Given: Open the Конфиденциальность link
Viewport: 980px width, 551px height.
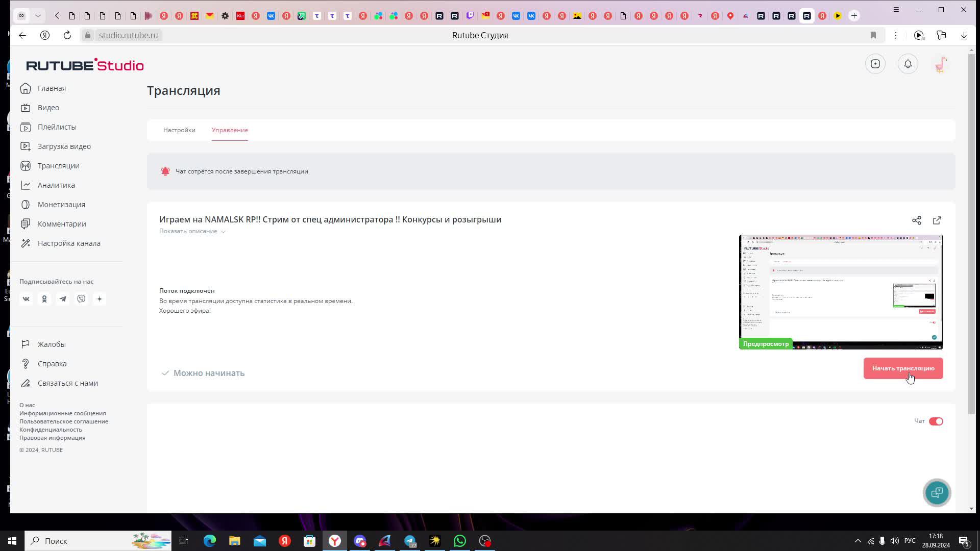Looking at the screenshot, I should coord(51,430).
